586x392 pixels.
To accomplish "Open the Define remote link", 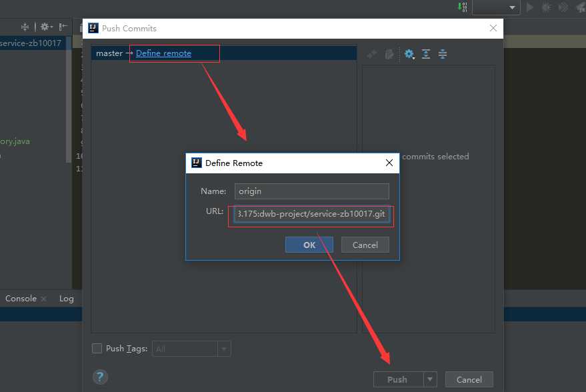I will coord(163,53).
